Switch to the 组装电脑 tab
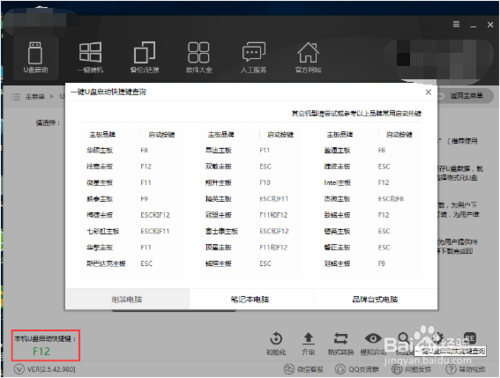This screenshot has width=500, height=378. coord(127,299)
